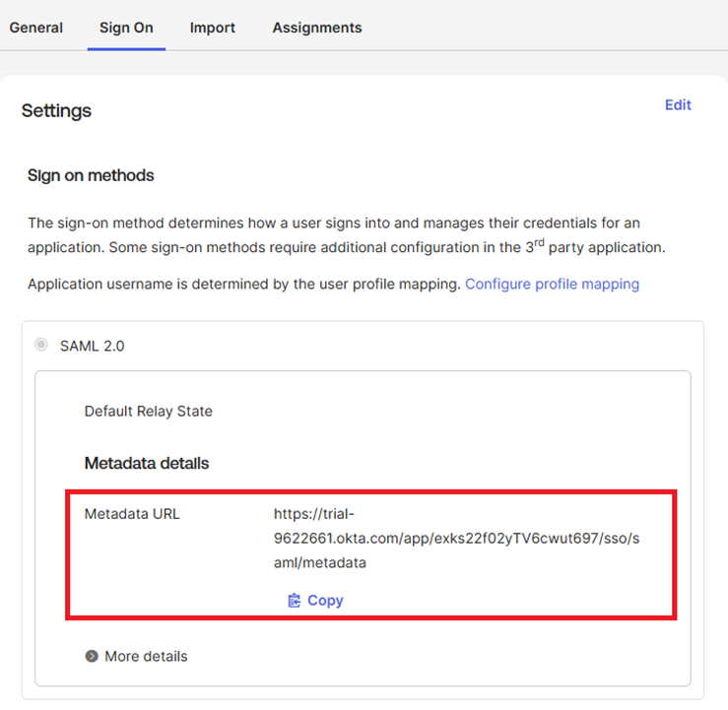Click the Metadata details heading

[x=147, y=463]
